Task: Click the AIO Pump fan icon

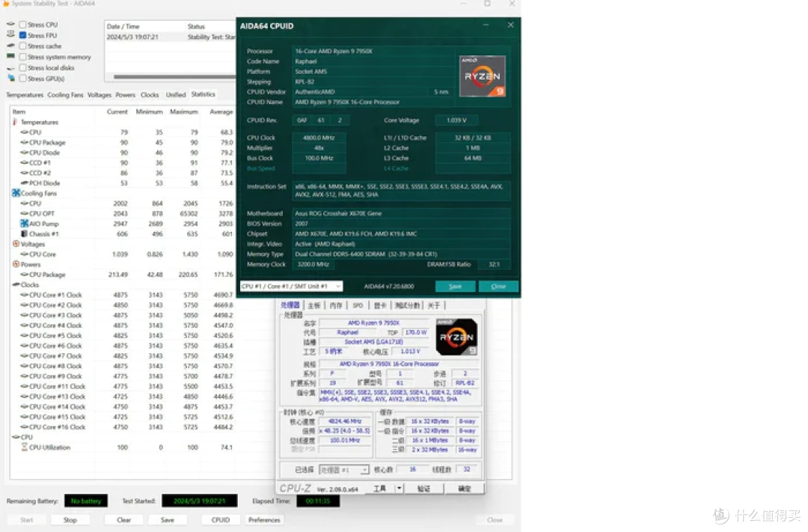Action: point(24,223)
